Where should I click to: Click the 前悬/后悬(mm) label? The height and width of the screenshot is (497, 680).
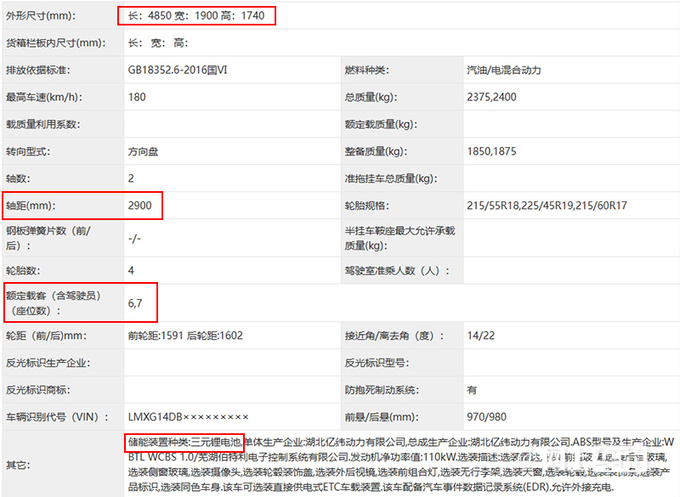(x=382, y=417)
